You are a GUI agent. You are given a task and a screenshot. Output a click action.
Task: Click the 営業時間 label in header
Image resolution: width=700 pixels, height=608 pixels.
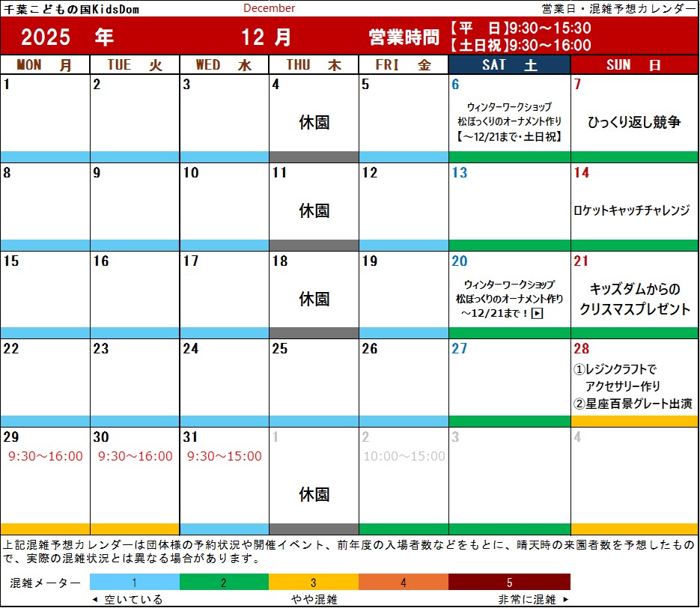pyautogui.click(x=404, y=37)
